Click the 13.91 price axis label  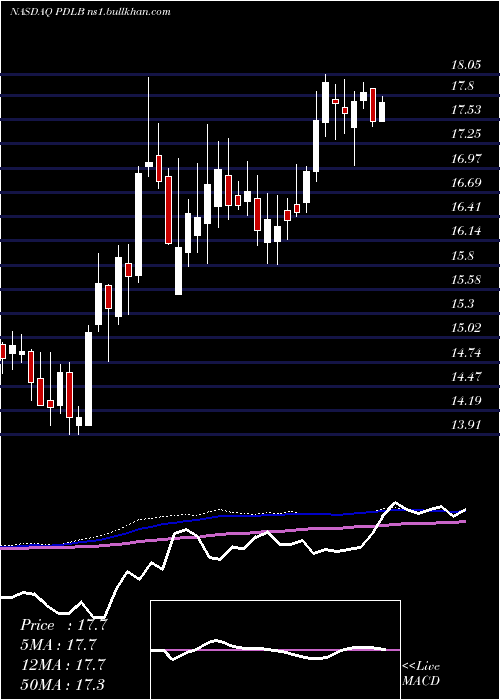click(467, 425)
